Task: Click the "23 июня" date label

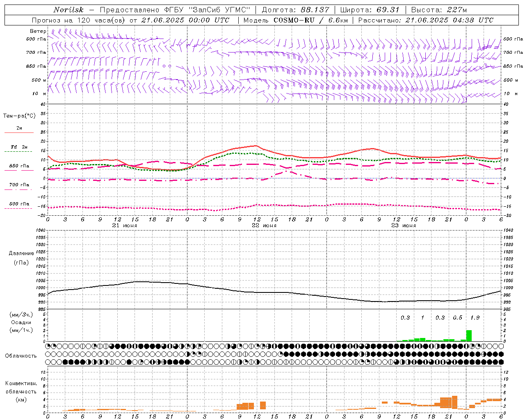Action: click(404, 226)
